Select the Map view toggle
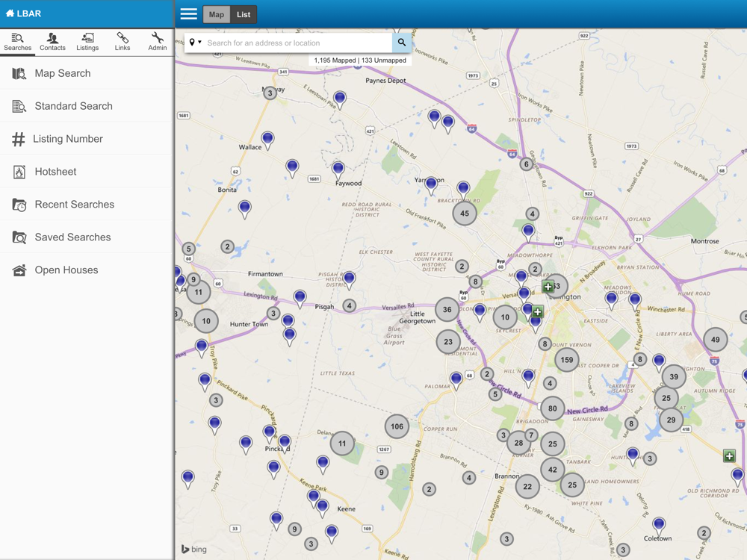This screenshot has width=747, height=560. pyautogui.click(x=217, y=14)
